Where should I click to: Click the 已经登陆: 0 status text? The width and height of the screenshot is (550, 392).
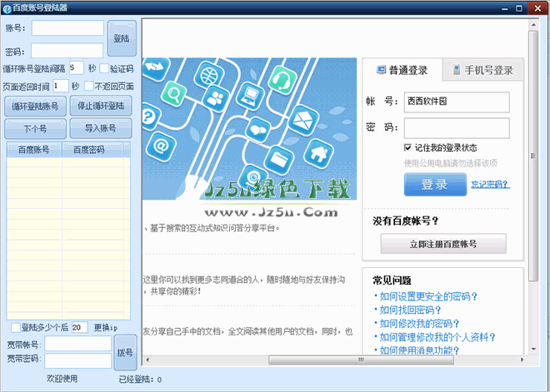click(140, 380)
